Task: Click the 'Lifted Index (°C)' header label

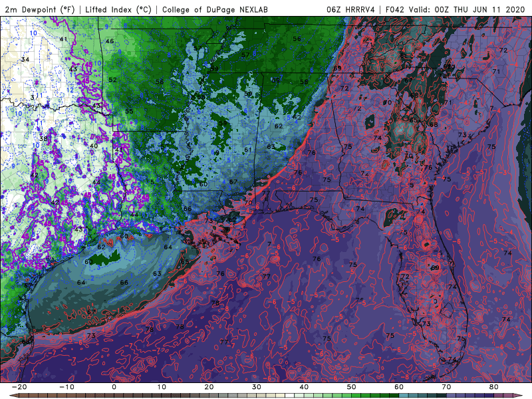Action: tap(118, 9)
